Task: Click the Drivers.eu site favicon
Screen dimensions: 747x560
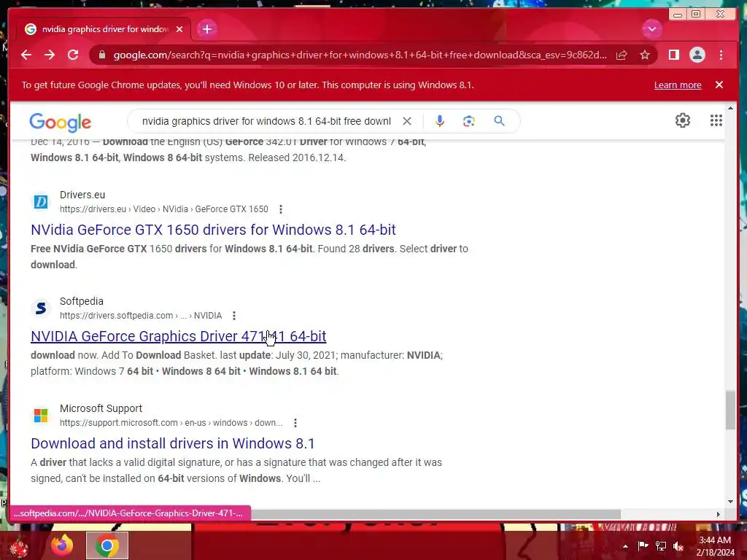Action: click(41, 202)
